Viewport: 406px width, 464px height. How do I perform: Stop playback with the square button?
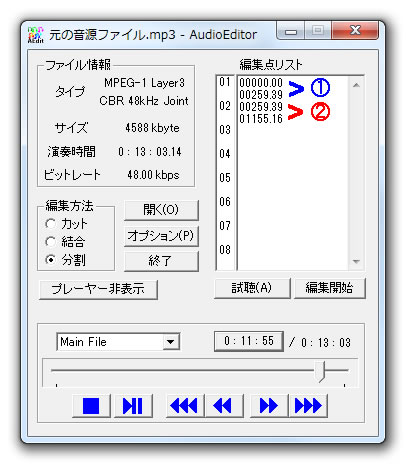click(91, 406)
